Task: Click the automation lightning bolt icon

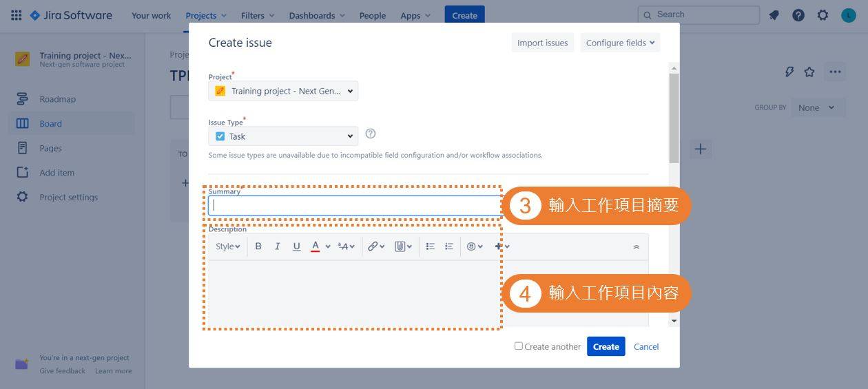Action: pyautogui.click(x=789, y=72)
